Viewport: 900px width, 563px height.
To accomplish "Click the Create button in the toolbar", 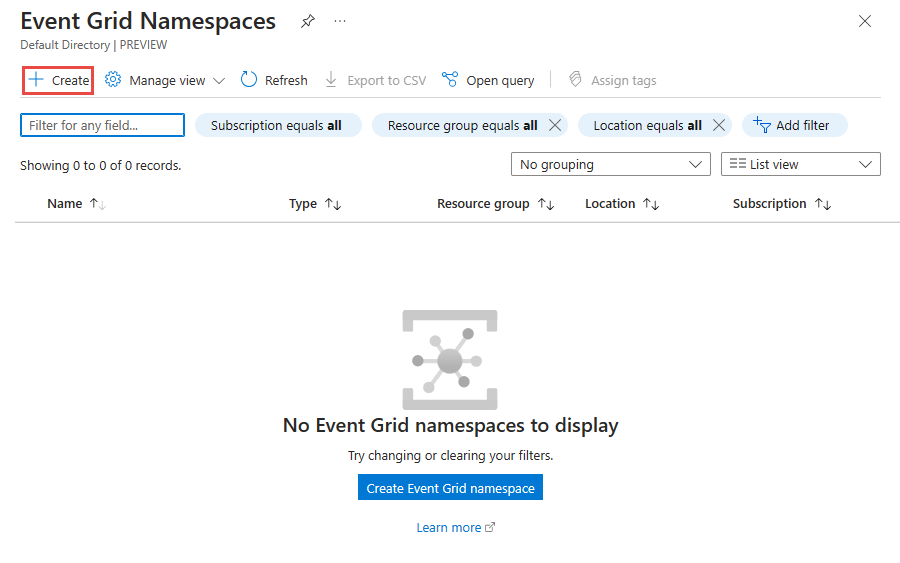I will pyautogui.click(x=58, y=80).
